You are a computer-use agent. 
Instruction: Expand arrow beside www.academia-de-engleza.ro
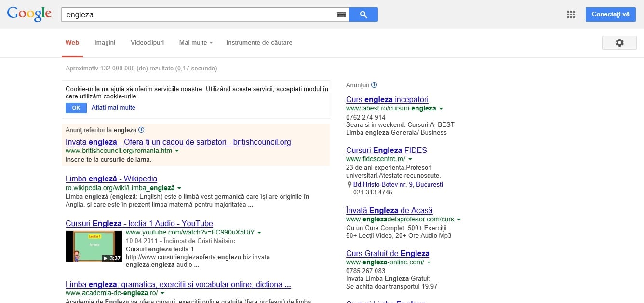[x=162, y=293]
